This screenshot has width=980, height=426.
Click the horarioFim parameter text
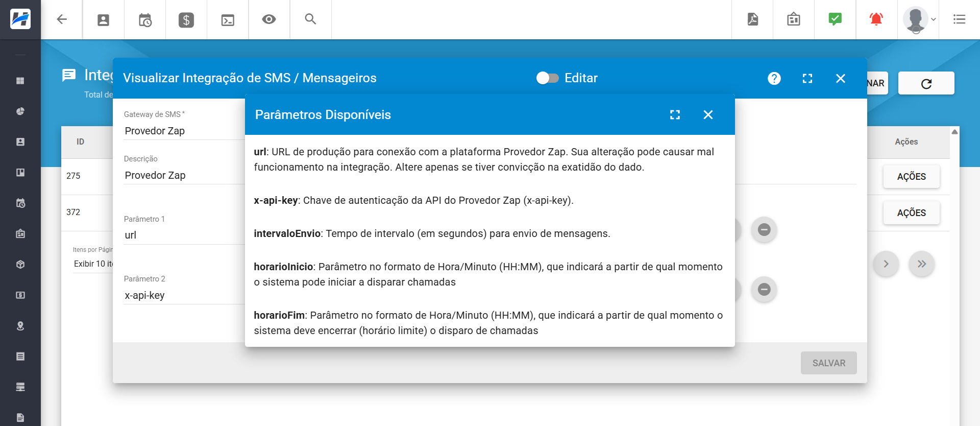click(x=279, y=316)
